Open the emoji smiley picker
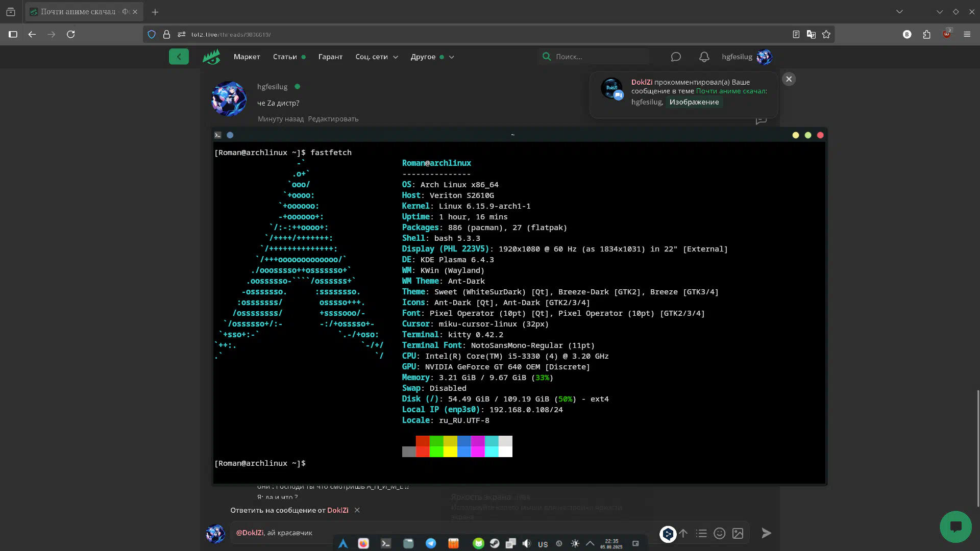This screenshot has width=980, height=551. pyautogui.click(x=720, y=533)
